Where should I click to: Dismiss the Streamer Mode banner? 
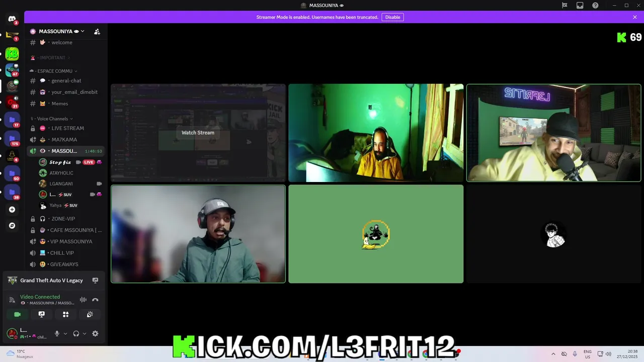[635, 17]
